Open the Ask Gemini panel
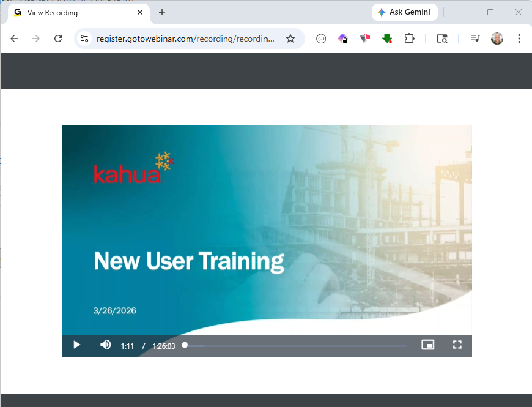 pyautogui.click(x=404, y=12)
